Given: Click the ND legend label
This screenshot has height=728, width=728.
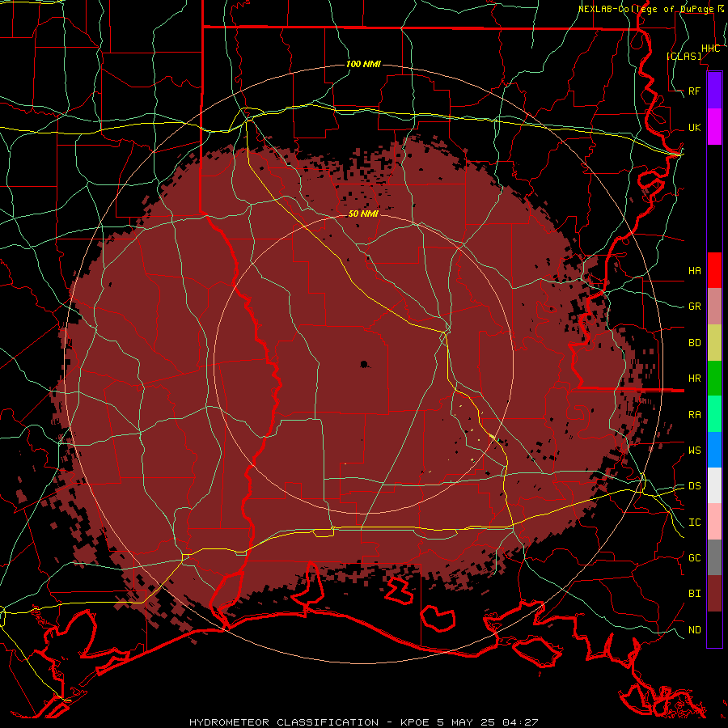Looking at the screenshot, I should click(694, 630).
